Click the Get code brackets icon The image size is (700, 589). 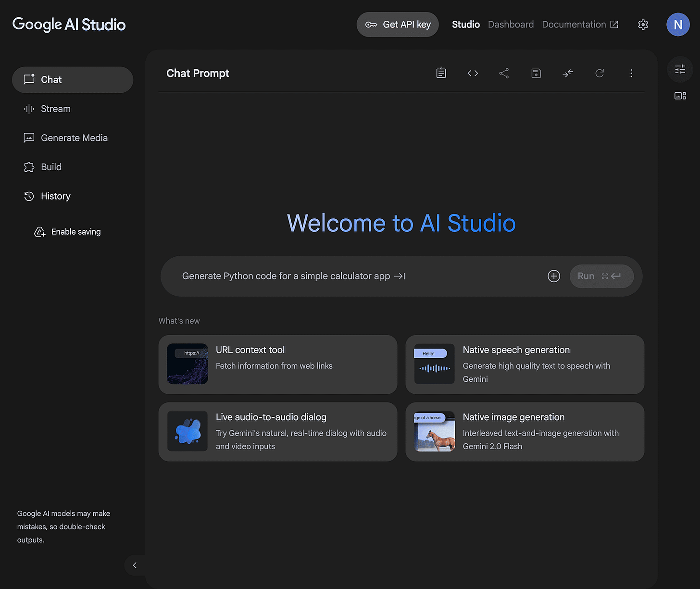(473, 73)
